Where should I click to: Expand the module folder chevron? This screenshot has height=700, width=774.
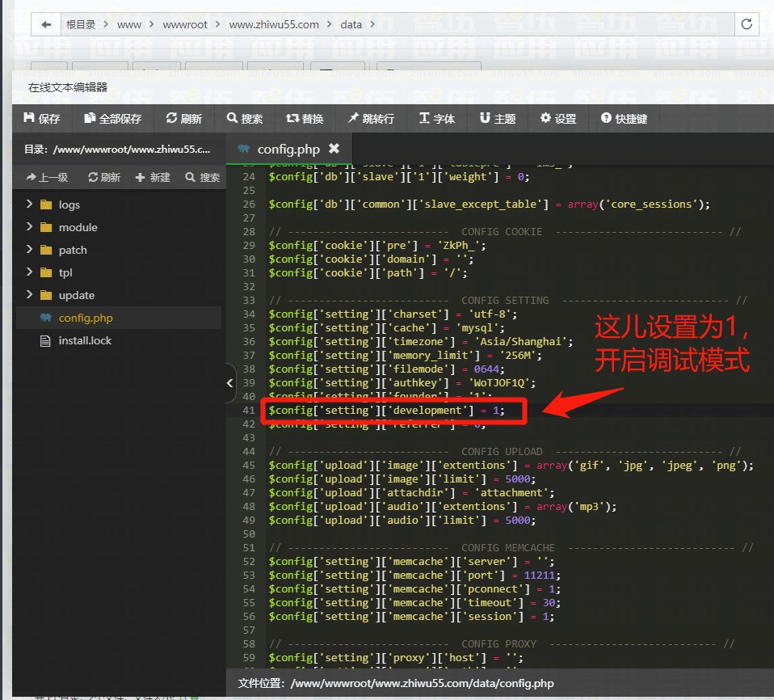click(29, 227)
